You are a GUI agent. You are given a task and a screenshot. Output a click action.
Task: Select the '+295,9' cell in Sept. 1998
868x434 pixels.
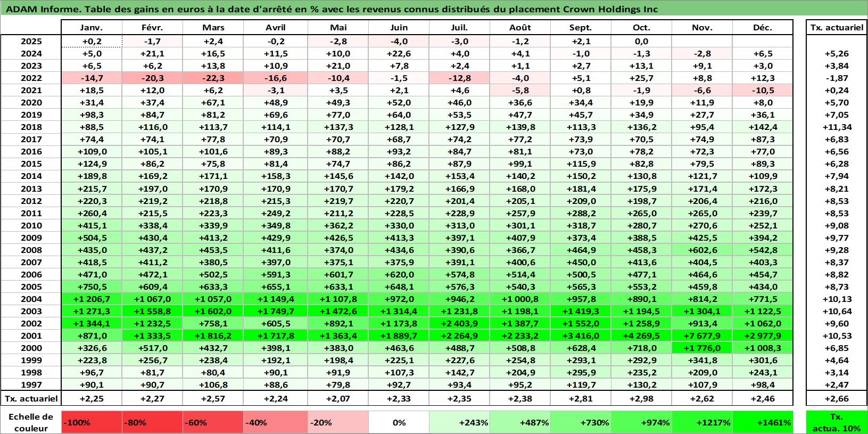[581, 373]
